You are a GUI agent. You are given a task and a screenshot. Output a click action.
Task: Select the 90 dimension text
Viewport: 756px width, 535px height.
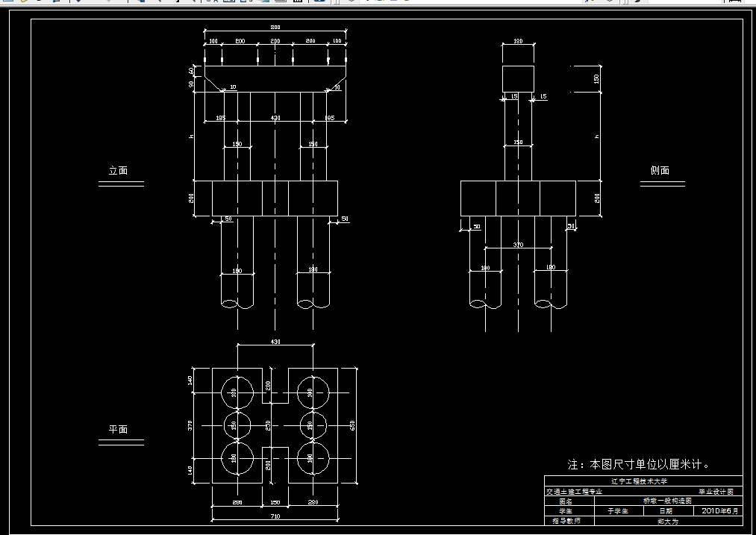pos(191,84)
